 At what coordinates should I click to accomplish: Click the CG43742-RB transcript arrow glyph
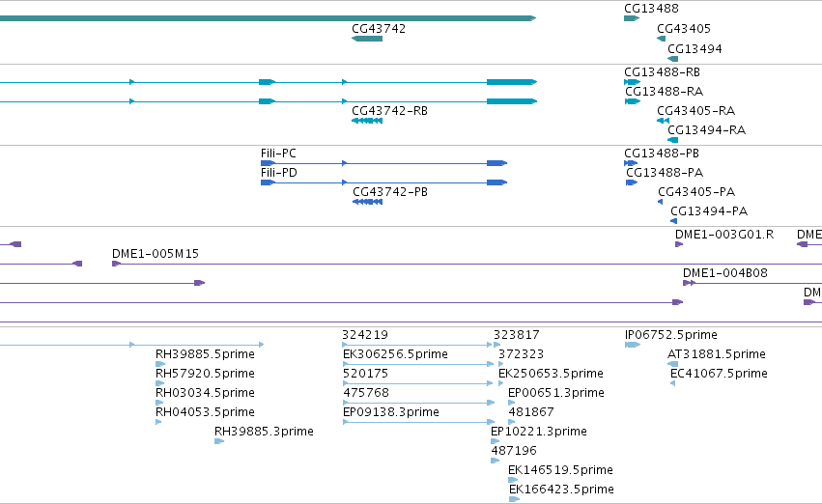coord(367,121)
